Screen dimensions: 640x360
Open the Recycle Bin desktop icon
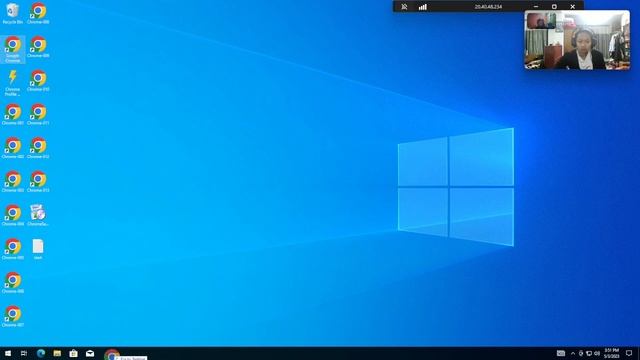13,13
